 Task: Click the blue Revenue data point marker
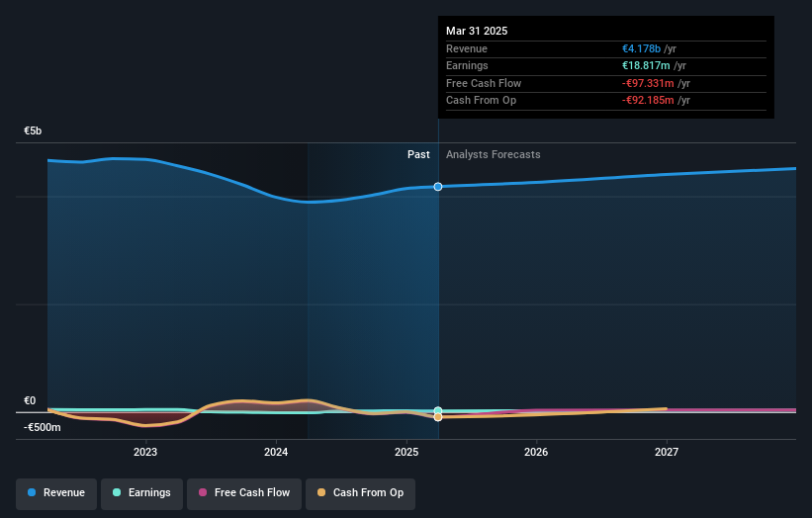pos(438,187)
